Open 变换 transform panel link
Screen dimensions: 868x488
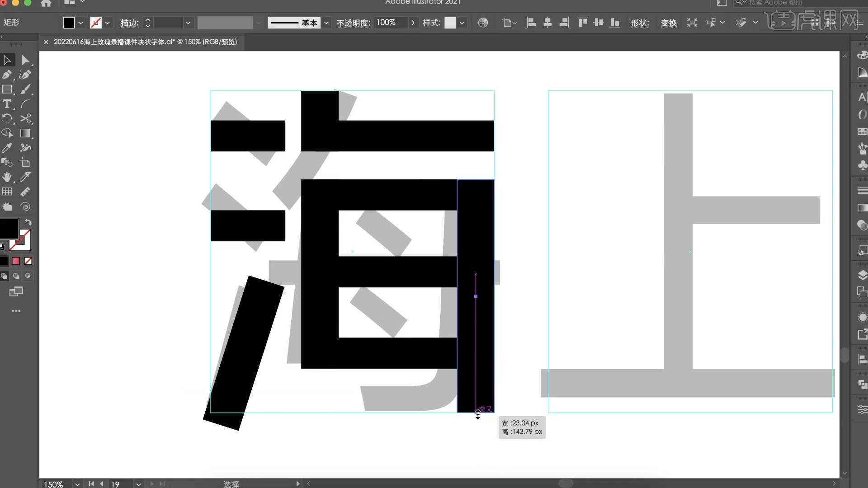[x=669, y=23]
